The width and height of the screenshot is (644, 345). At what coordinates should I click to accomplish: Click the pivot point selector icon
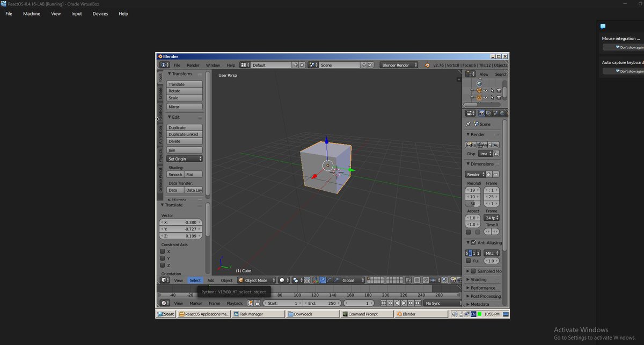point(297,280)
